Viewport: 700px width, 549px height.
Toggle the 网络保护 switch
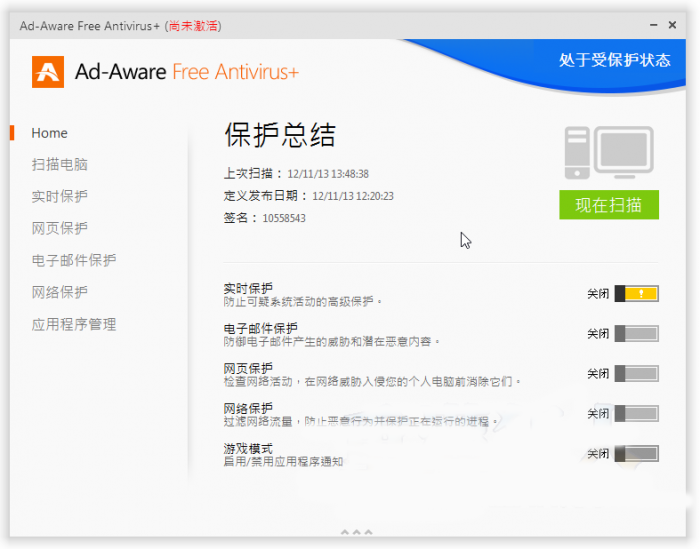coord(636,414)
